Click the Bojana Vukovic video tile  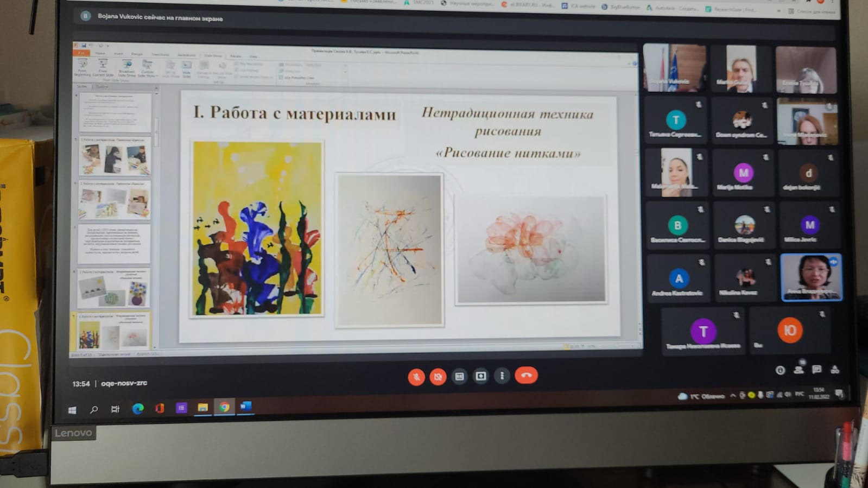pos(675,68)
